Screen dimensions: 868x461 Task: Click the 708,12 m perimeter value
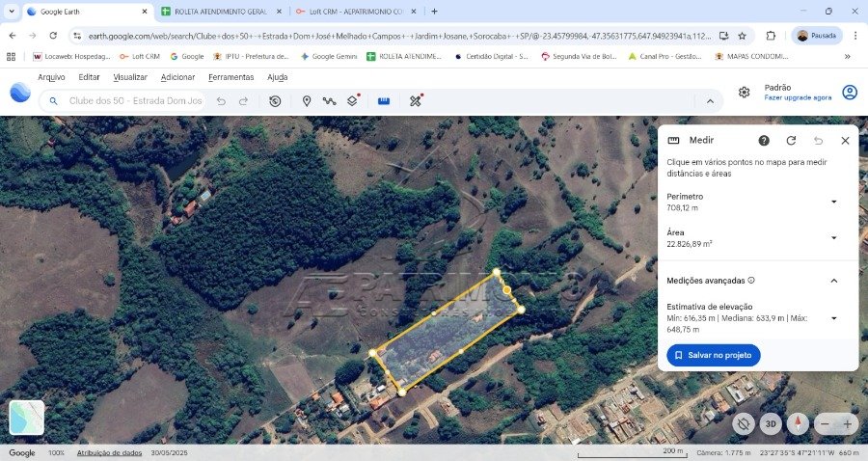point(683,208)
